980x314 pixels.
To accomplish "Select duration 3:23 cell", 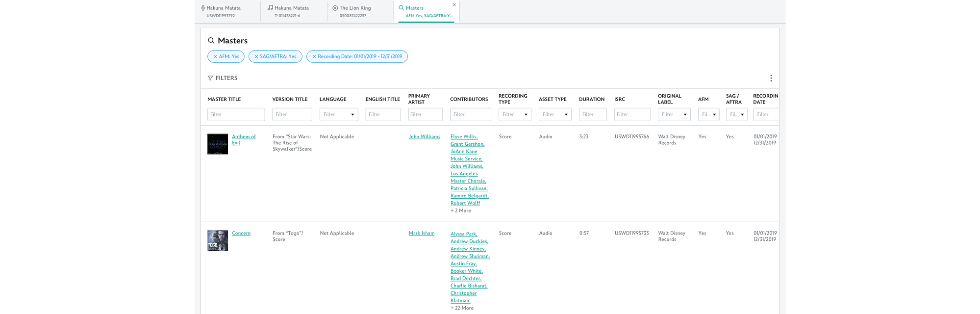I will click(x=584, y=137).
